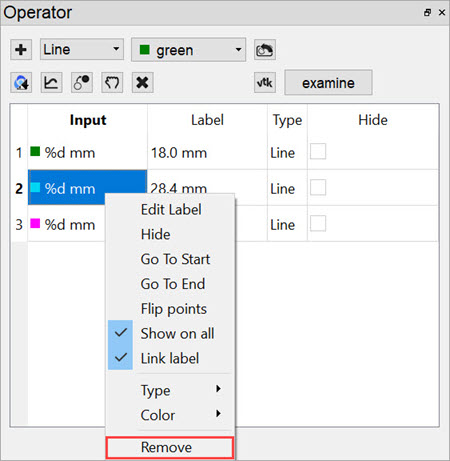
Task: Select Remove from the context menu
Action: [x=170, y=447]
